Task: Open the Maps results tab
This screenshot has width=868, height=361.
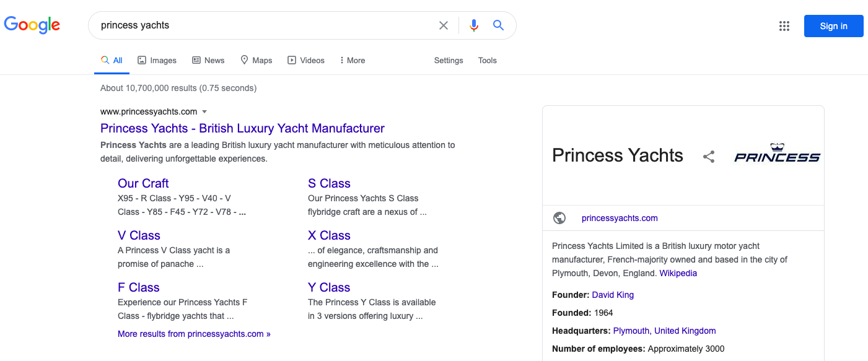Action: [256, 61]
